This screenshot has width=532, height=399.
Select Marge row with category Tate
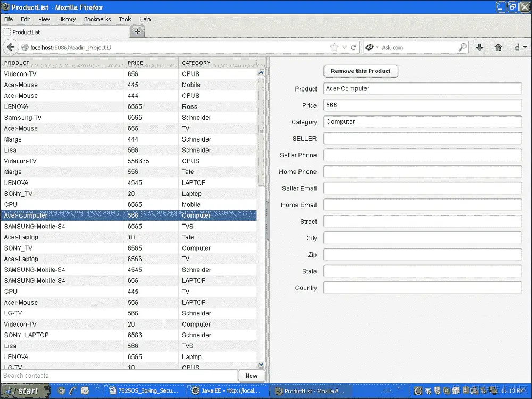pos(129,172)
